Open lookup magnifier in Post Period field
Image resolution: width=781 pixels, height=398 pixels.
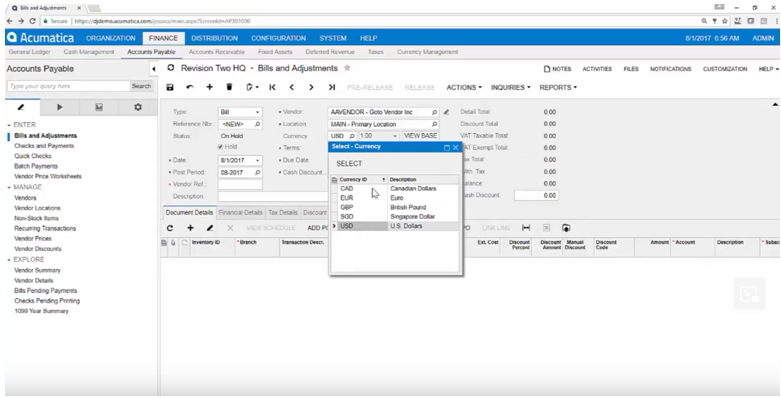[x=258, y=172]
